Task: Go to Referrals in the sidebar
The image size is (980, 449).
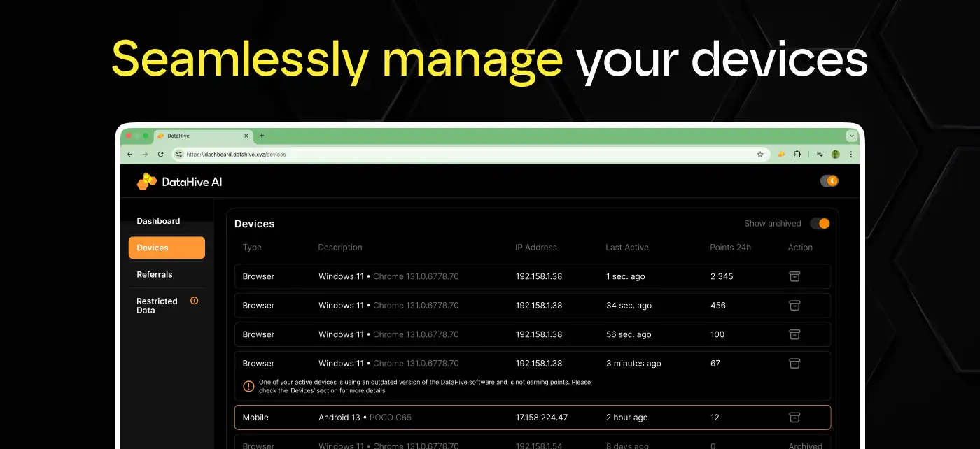Action: (155, 275)
